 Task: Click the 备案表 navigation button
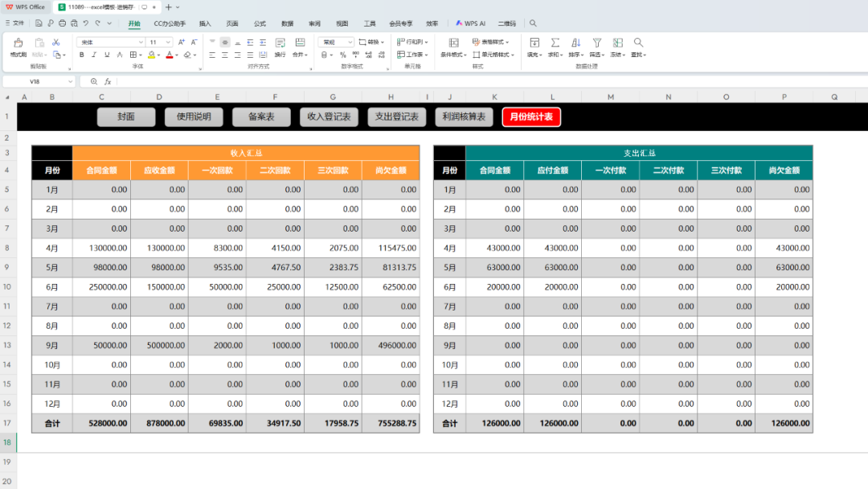pyautogui.click(x=261, y=117)
